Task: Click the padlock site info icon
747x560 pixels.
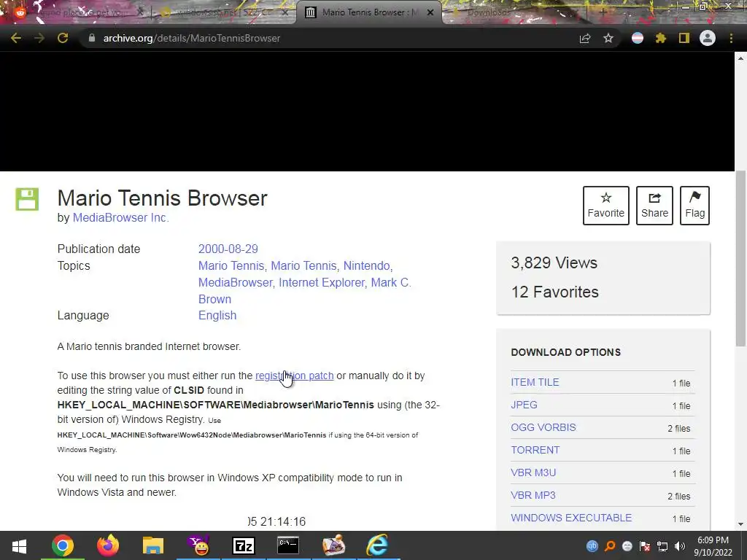Action: 91,38
